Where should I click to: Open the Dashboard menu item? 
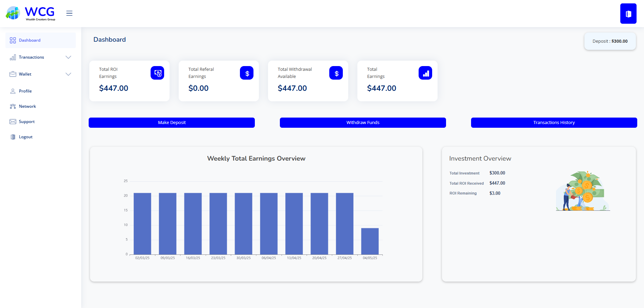coord(30,40)
